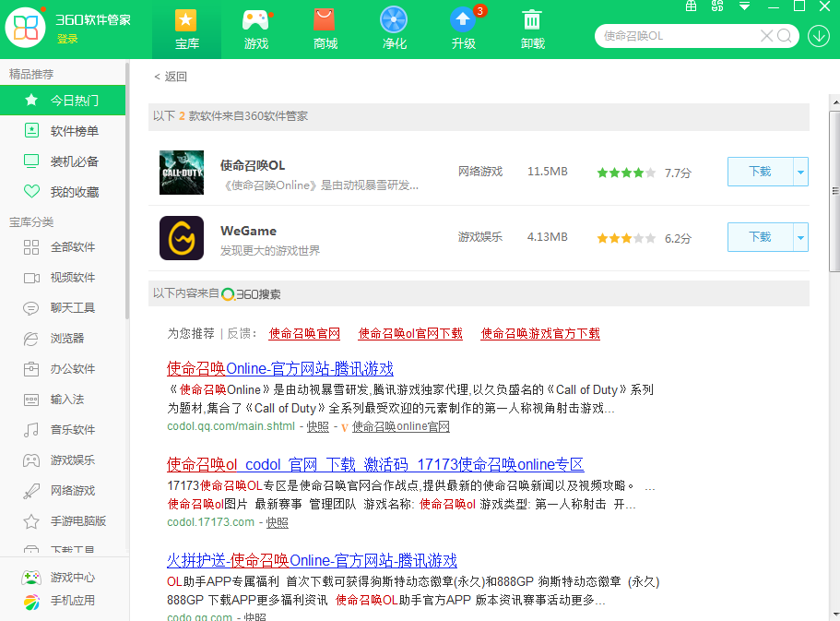Open 火拼护送-使命召唤Online result
The width and height of the screenshot is (840, 621).
(x=312, y=560)
